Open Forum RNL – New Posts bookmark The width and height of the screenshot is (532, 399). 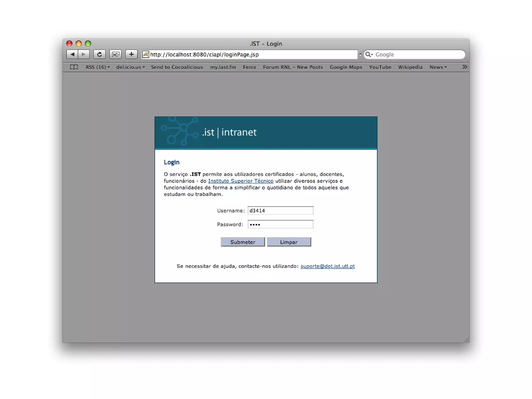pyautogui.click(x=293, y=67)
